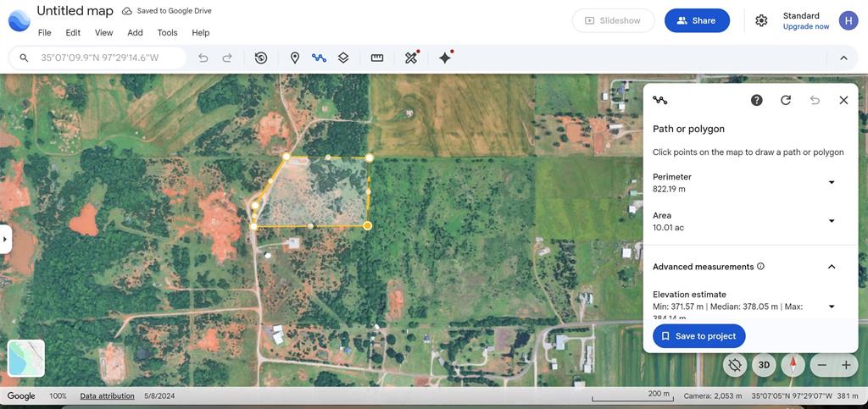
Task: Open the design tools icon with red dot
Action: [411, 58]
